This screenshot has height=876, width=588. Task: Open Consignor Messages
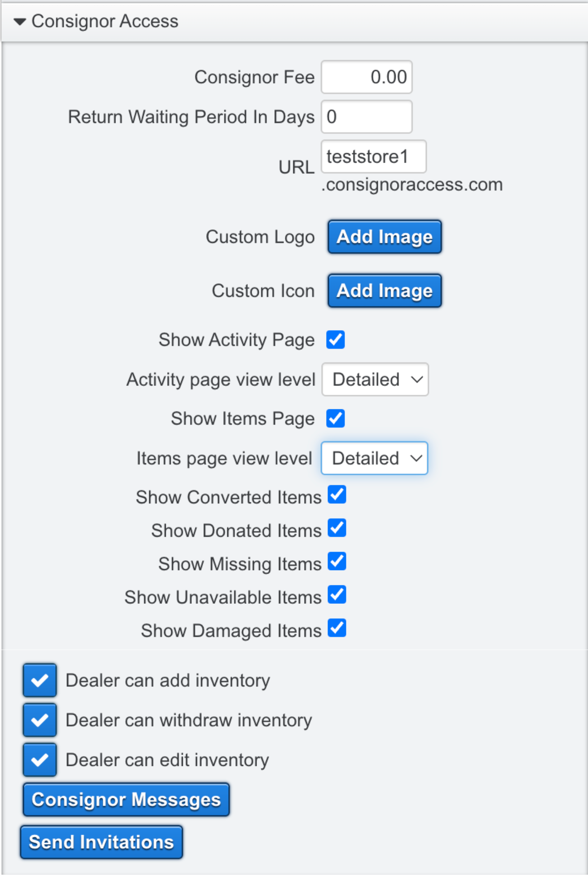coord(126,800)
